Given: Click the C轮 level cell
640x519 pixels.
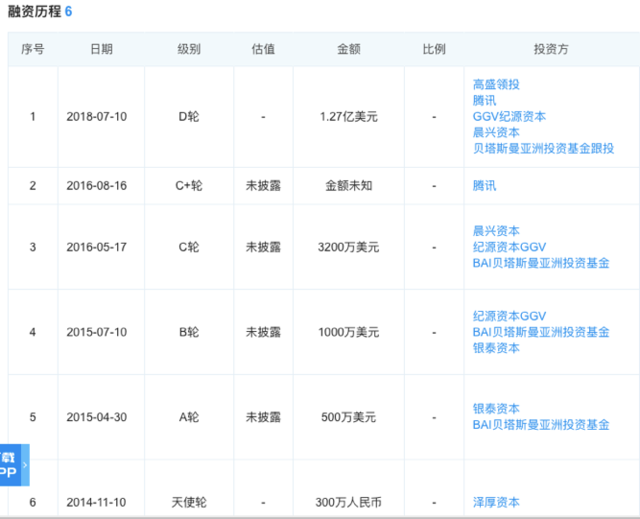Looking at the screenshot, I should (189, 247).
